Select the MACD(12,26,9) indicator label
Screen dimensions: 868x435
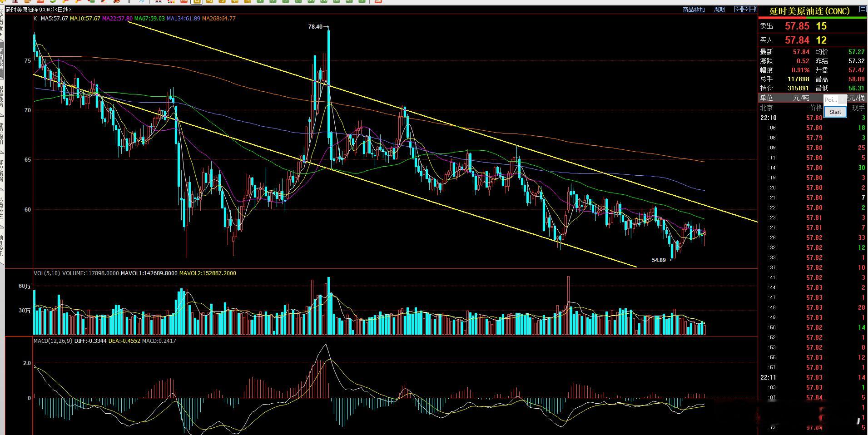pyautogui.click(x=53, y=341)
